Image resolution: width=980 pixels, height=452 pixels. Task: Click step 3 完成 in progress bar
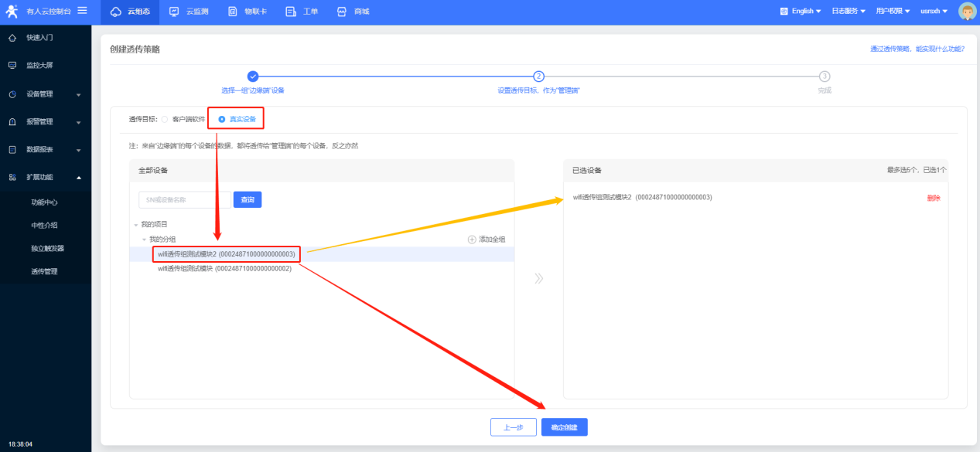pyautogui.click(x=825, y=76)
